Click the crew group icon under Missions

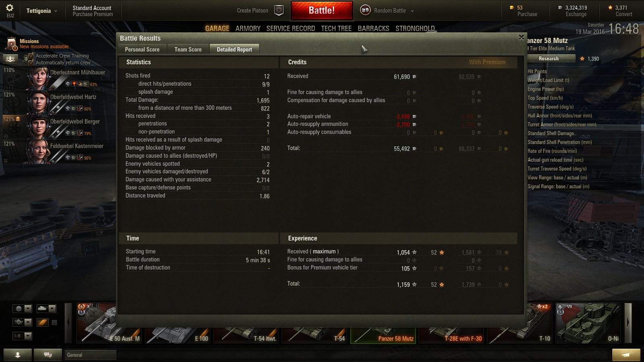pyautogui.click(x=10, y=59)
